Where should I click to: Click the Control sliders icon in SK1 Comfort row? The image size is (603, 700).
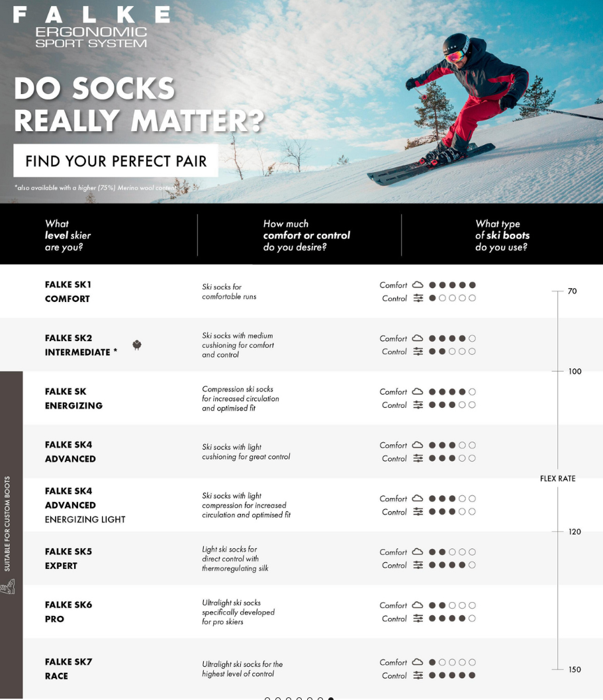pos(418,299)
